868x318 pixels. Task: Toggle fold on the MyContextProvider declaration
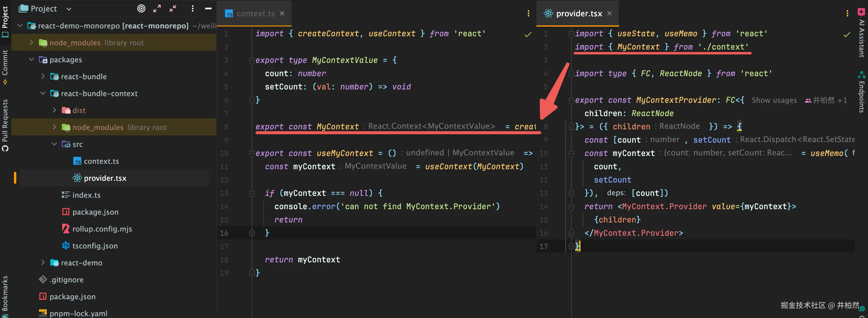(x=571, y=100)
